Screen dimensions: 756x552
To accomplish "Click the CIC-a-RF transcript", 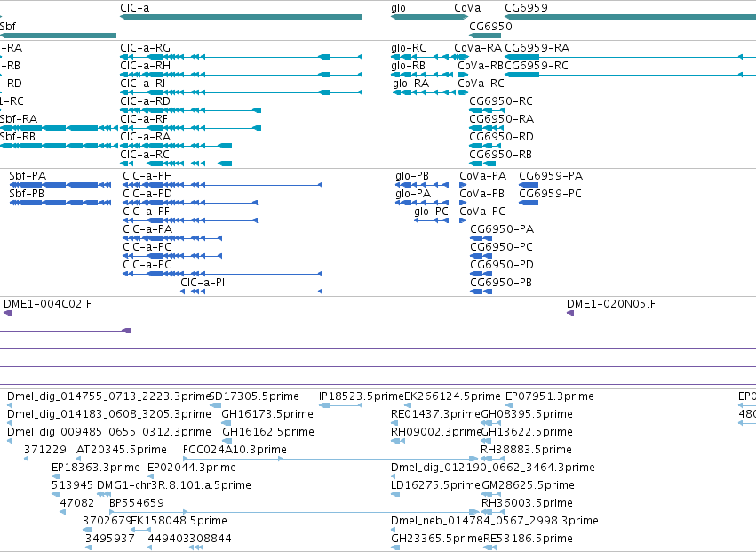I will (x=190, y=128).
